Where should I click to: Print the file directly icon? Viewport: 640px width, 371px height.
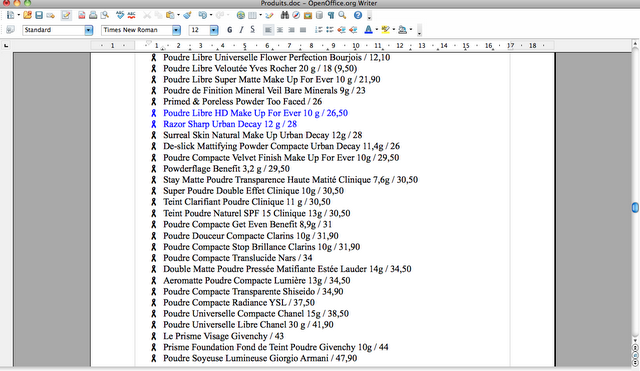coord(93,16)
